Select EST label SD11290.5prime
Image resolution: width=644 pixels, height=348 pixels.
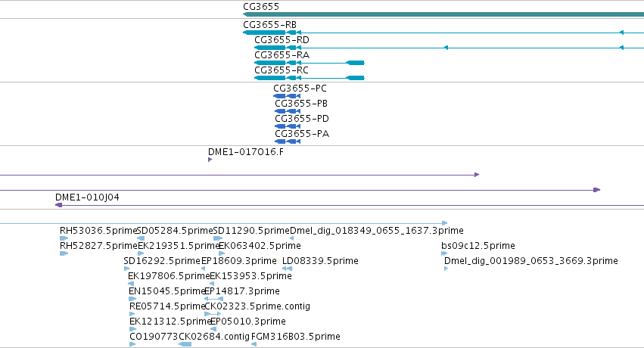[252, 231]
